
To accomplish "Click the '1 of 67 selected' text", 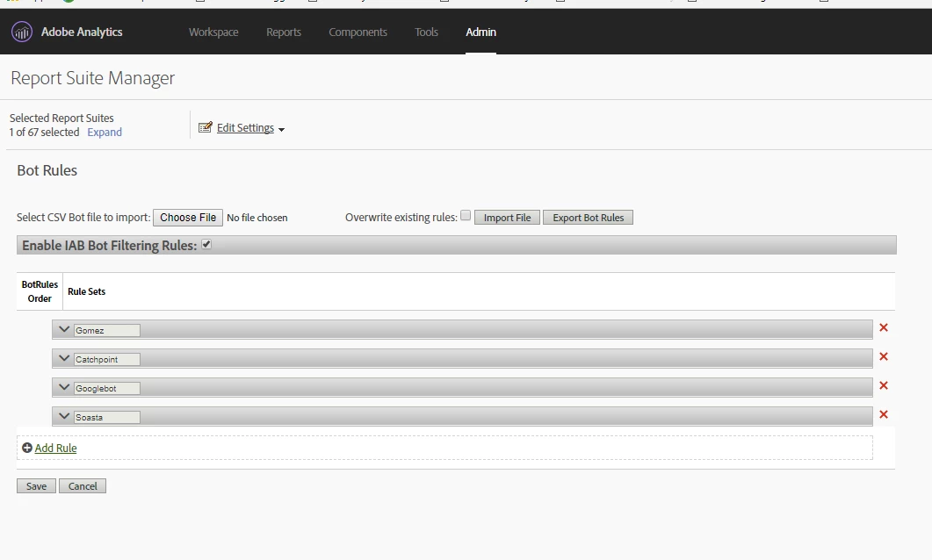I will pos(44,132).
